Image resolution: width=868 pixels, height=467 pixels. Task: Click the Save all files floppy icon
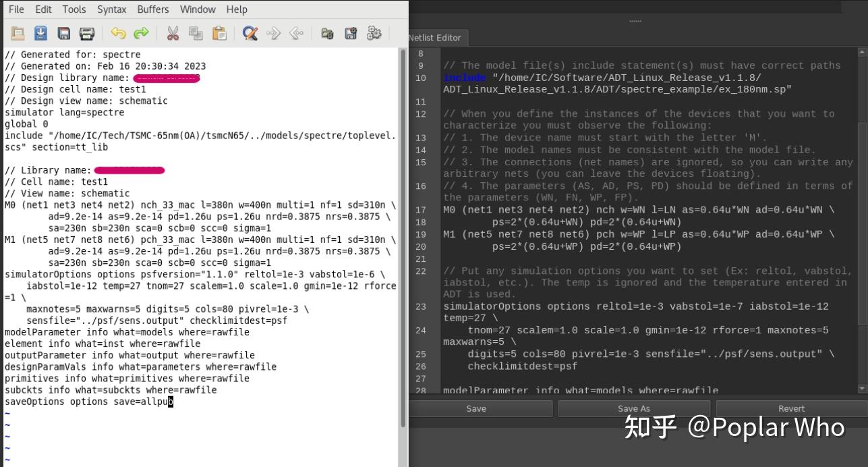click(64, 33)
